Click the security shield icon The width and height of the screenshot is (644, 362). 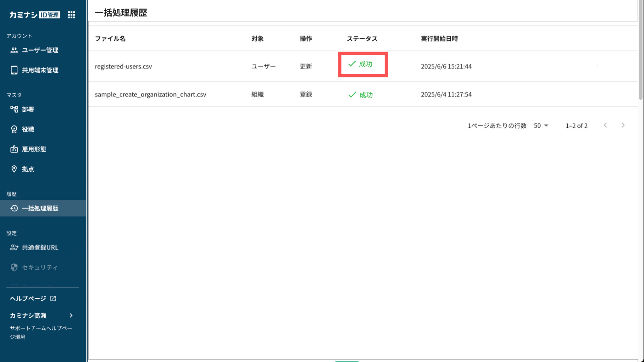pos(14,267)
